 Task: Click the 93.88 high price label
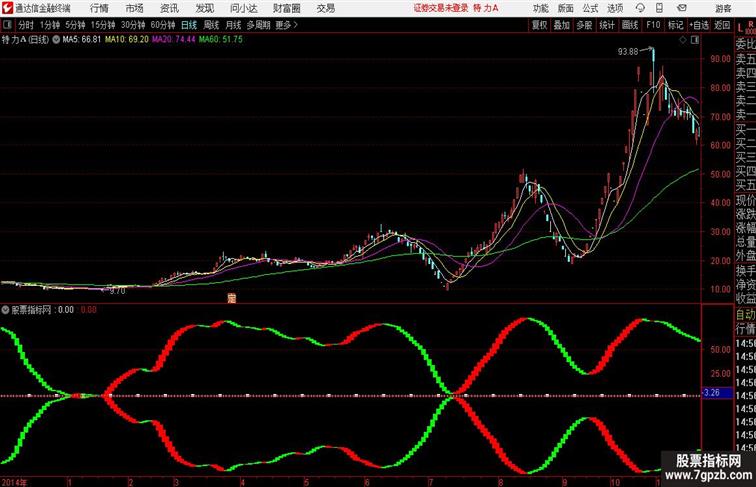coord(628,52)
